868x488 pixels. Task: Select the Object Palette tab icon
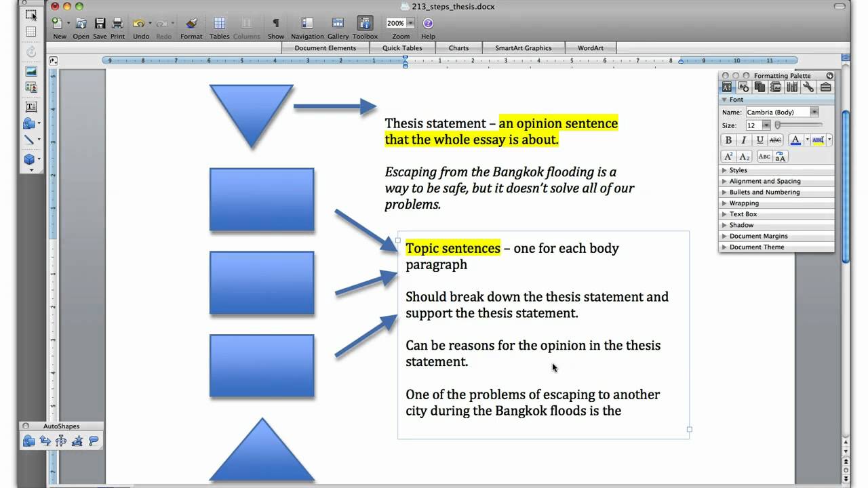(x=743, y=87)
